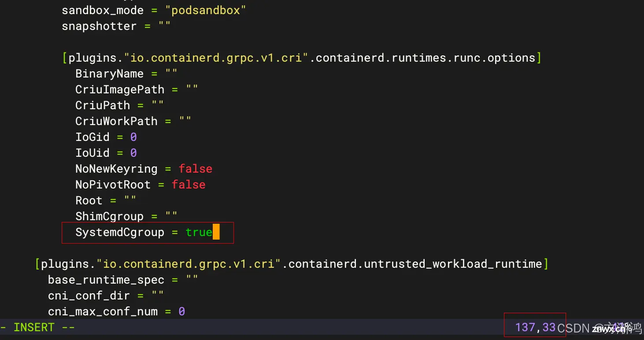Click the NoPivotRoot key name

tap(113, 185)
